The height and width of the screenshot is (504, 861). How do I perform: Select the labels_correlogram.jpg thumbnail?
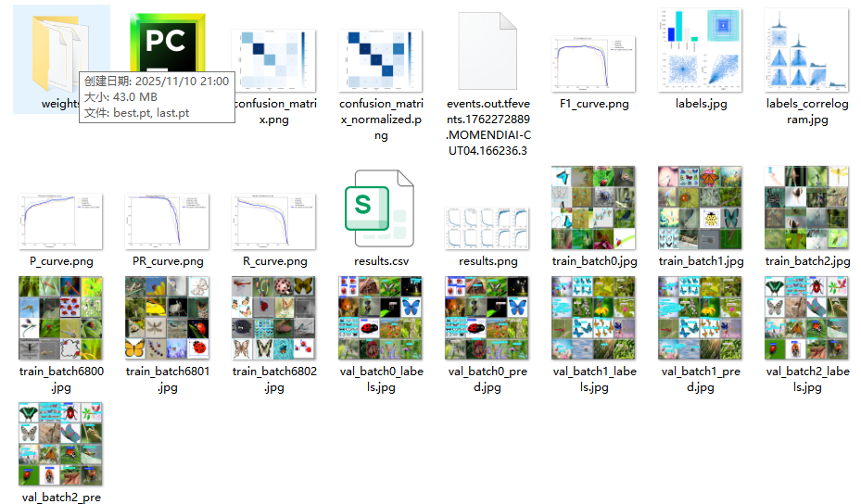pyautogui.click(x=806, y=50)
